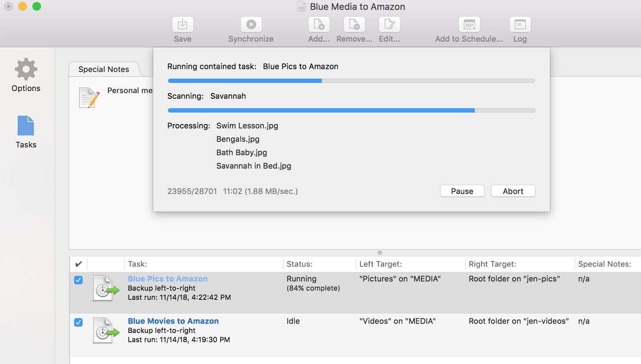Click the "Bath Baby.jpg" file name
Viewport: 641px width, 364px height.
(x=242, y=153)
